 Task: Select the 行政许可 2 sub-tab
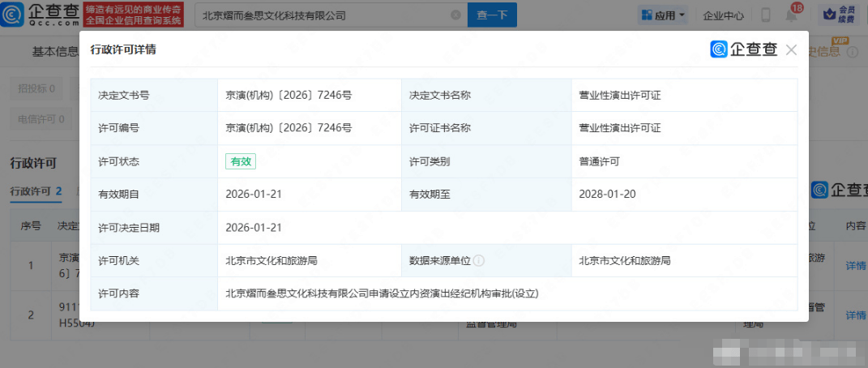tap(36, 191)
